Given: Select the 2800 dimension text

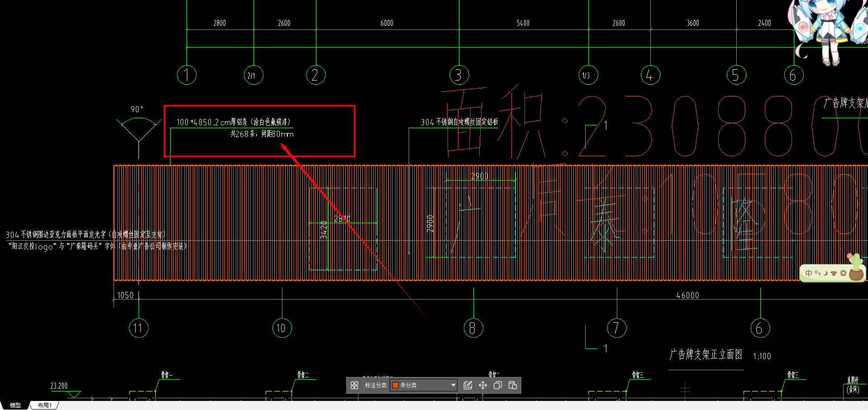Looking at the screenshot, I should pos(219,23).
